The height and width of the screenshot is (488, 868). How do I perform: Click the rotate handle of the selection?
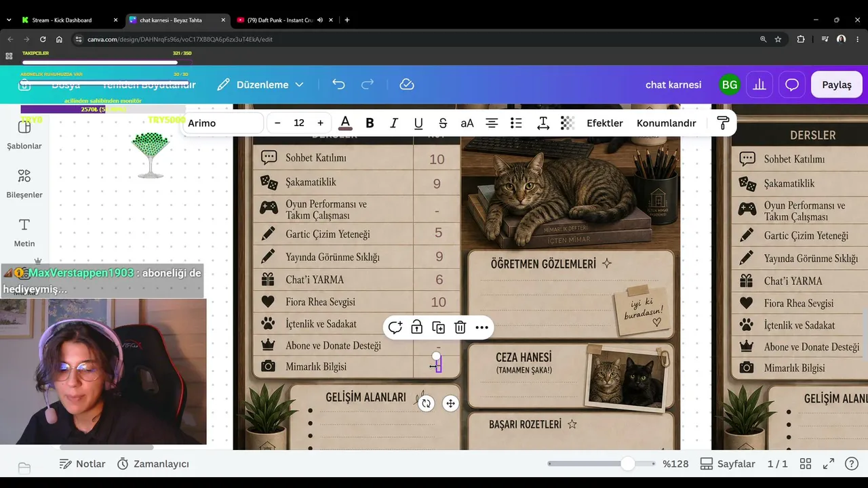(x=426, y=404)
